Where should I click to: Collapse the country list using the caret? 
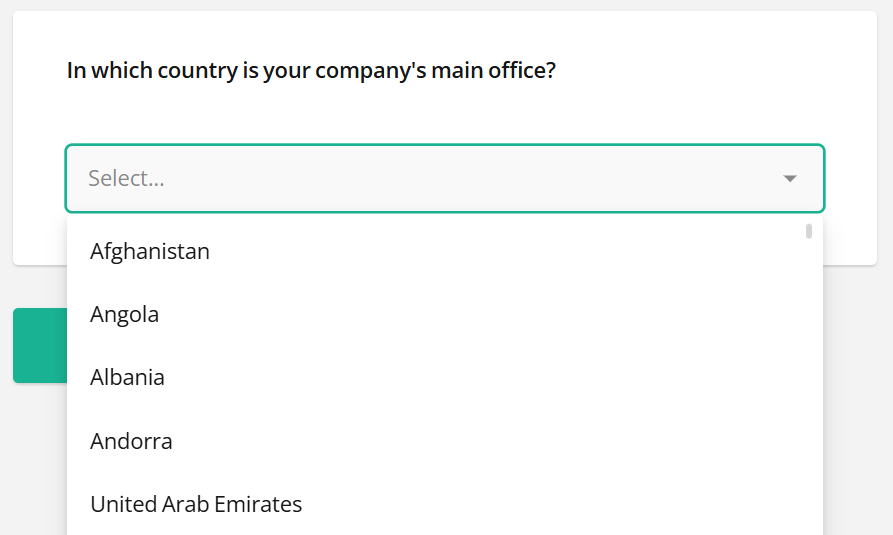pyautogui.click(x=790, y=179)
